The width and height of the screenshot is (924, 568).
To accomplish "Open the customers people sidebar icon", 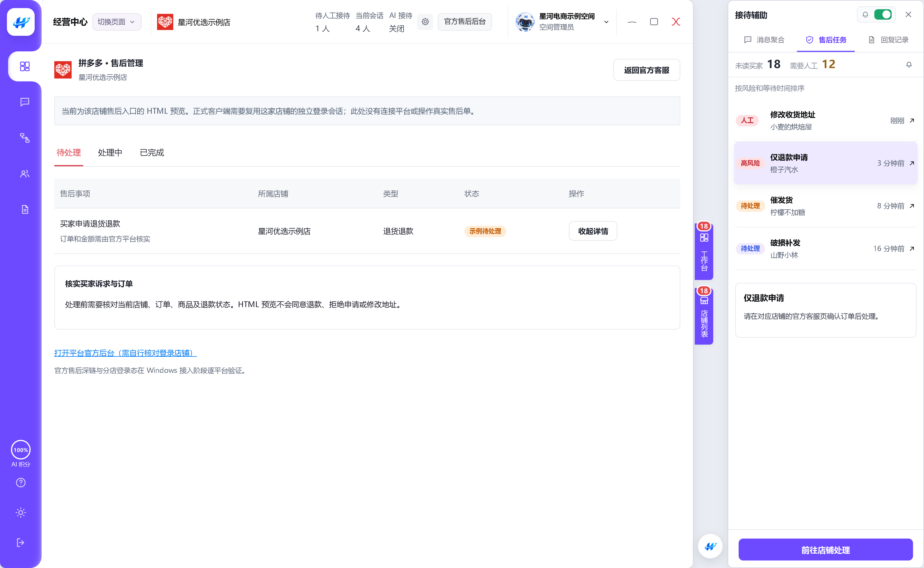I will tap(25, 174).
